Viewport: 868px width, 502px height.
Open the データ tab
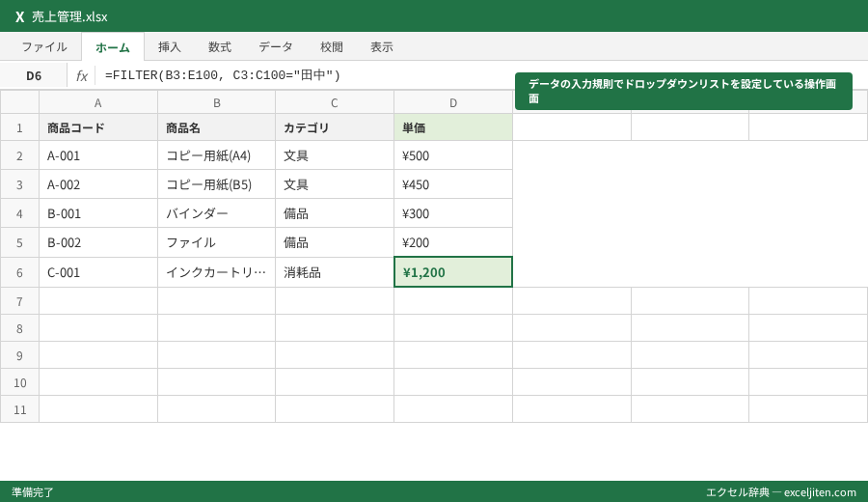(276, 47)
